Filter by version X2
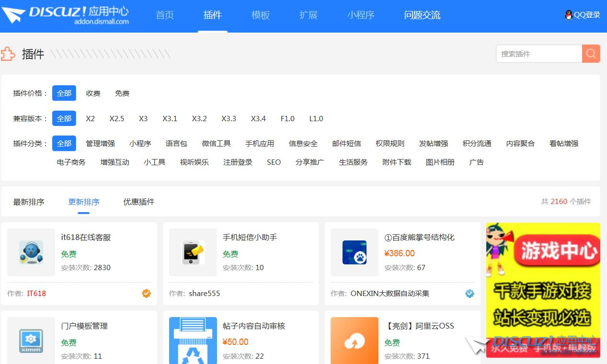Image resolution: width=607 pixels, height=364 pixels. coord(91,118)
